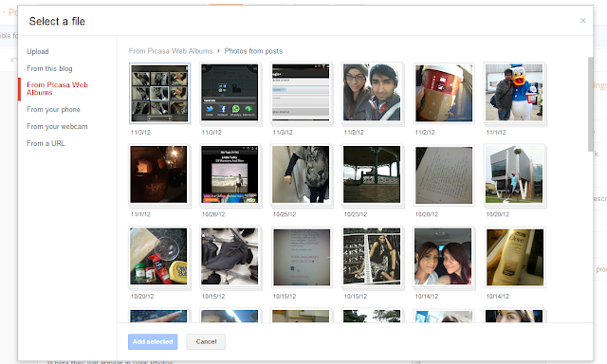The height and width of the screenshot is (364, 607).
Task: Select the black-and-white magazine model photo
Action: click(x=372, y=257)
